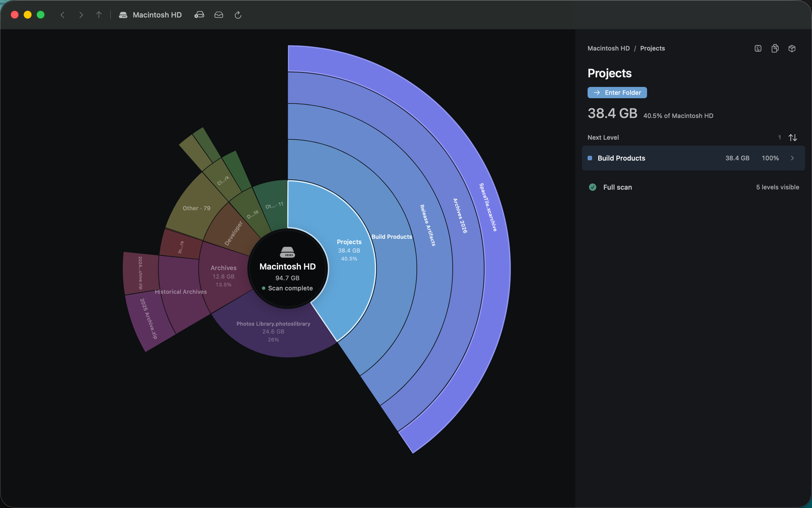The height and width of the screenshot is (508, 812).
Task: Click the cube icon in side panel
Action: (x=792, y=48)
